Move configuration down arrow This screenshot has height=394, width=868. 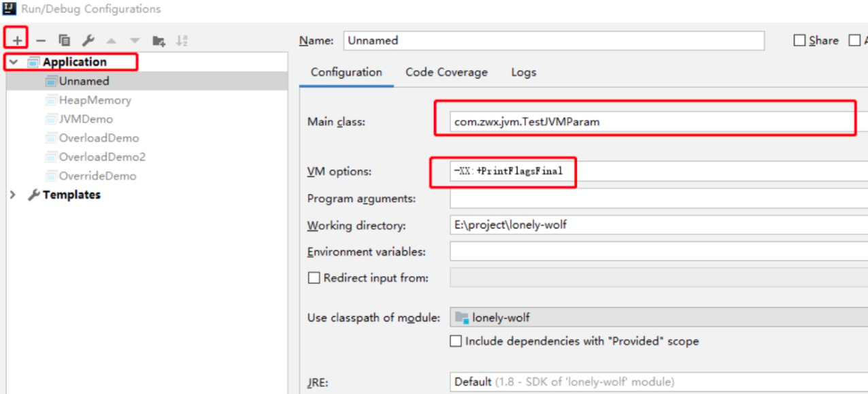135,41
